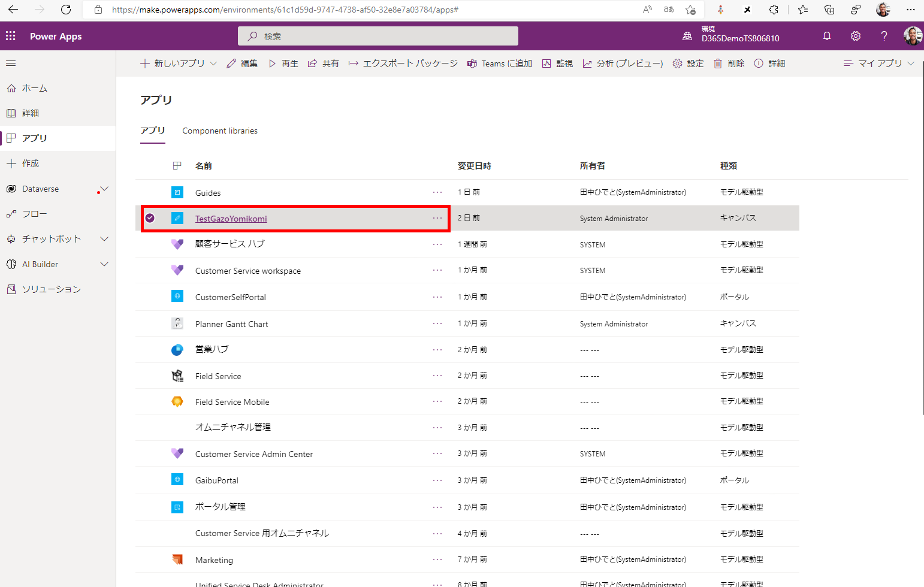Open the settings gear in header

[x=856, y=36]
